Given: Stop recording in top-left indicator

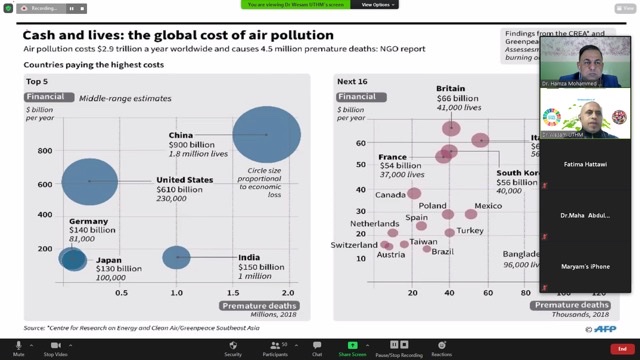Looking at the screenshot, I should 82,9.
